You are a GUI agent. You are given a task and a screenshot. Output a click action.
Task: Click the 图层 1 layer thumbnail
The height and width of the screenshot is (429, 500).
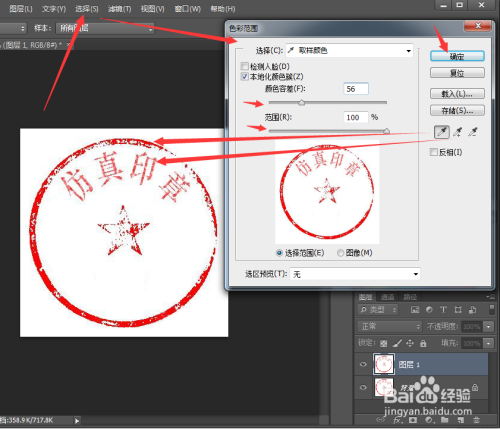[384, 364]
